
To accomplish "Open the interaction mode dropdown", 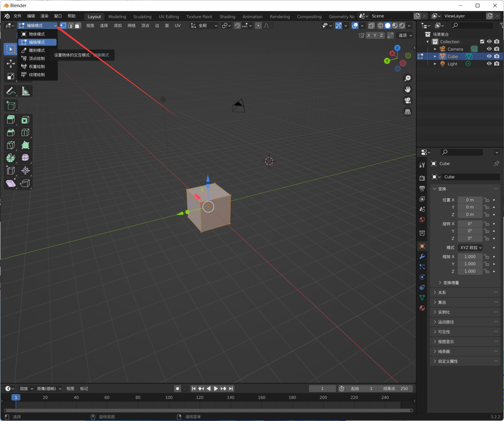I will pyautogui.click(x=38, y=26).
